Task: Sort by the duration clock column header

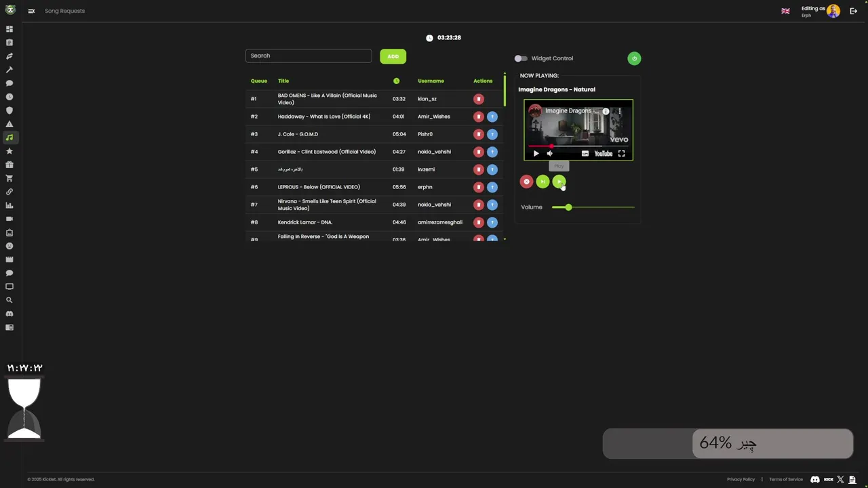Action: (x=396, y=81)
